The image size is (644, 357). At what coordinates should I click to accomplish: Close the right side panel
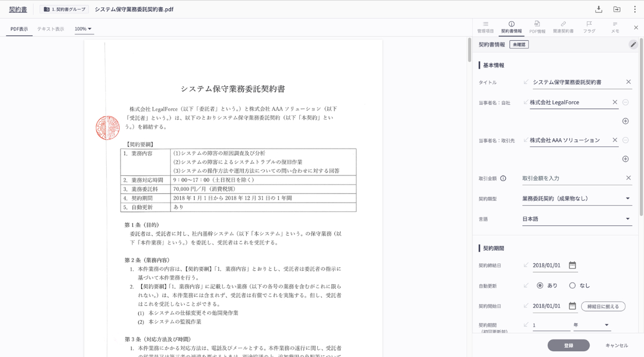tap(636, 27)
